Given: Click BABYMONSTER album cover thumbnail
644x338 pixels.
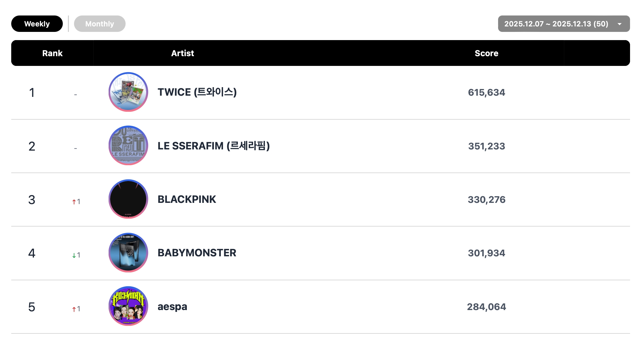Looking at the screenshot, I should tap(128, 253).
